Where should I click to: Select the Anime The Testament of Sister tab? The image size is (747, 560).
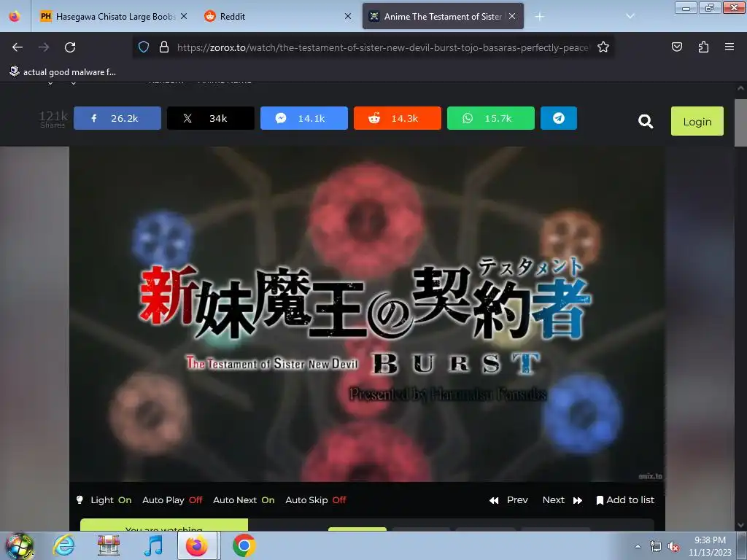coord(443,16)
